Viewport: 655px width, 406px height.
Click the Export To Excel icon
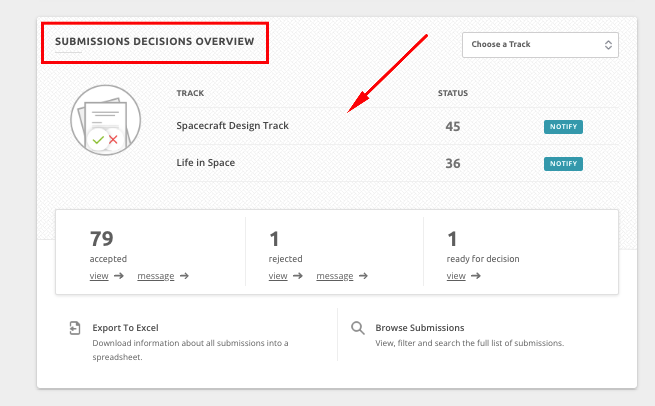[75, 328]
